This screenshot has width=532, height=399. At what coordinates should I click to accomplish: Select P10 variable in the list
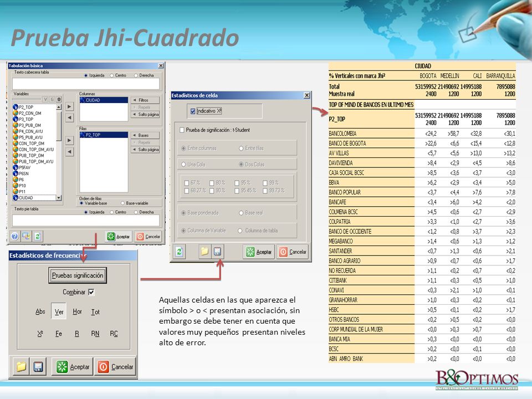(22, 186)
